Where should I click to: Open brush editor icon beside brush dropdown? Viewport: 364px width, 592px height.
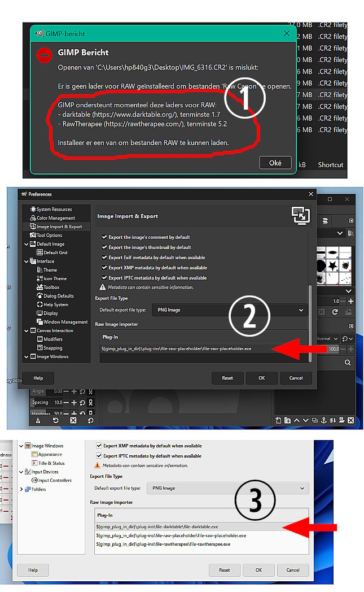coord(351,233)
